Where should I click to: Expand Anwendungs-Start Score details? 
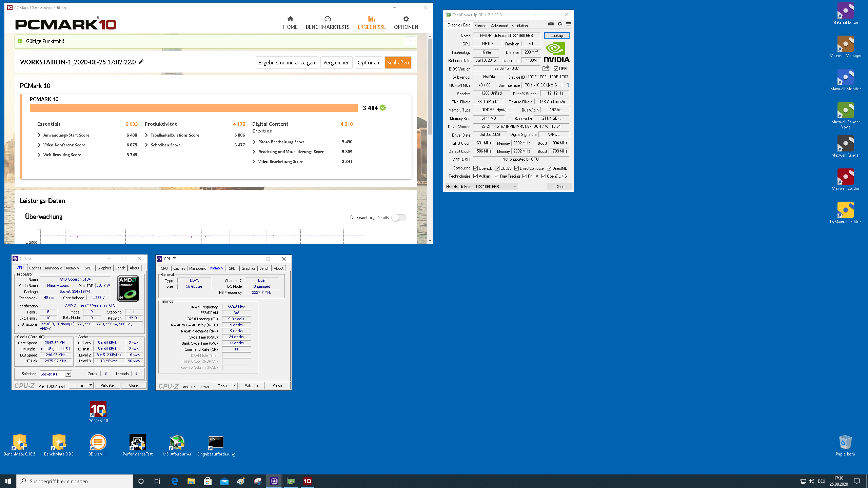click(39, 135)
